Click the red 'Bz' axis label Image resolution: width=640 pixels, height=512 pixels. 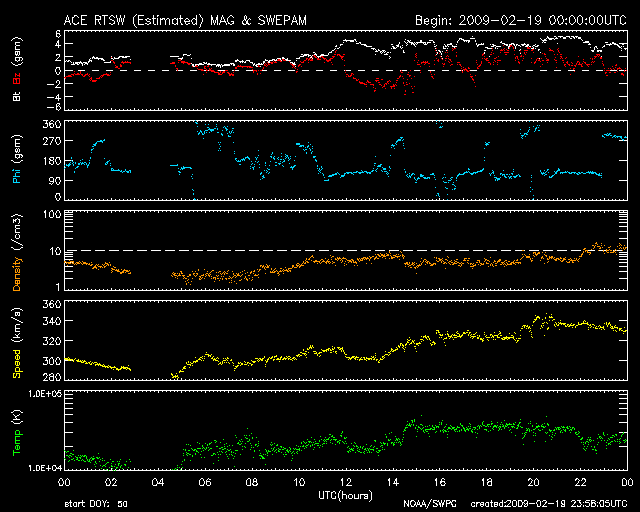[x=17, y=78]
